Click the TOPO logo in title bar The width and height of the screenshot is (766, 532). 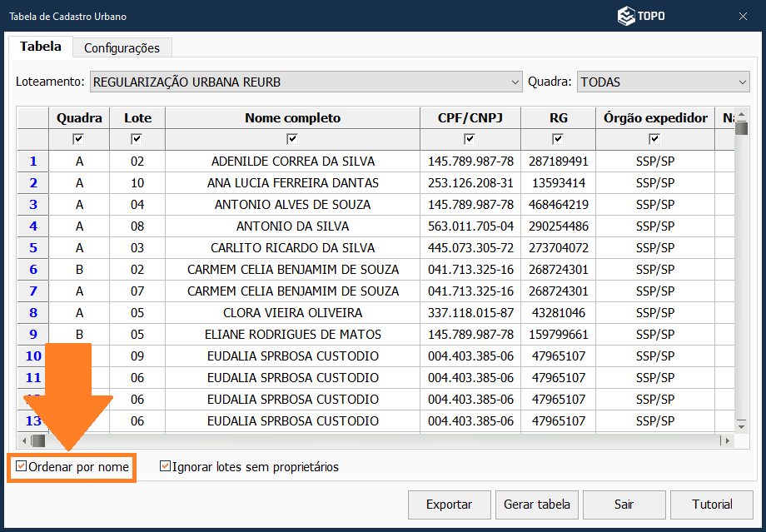640,16
